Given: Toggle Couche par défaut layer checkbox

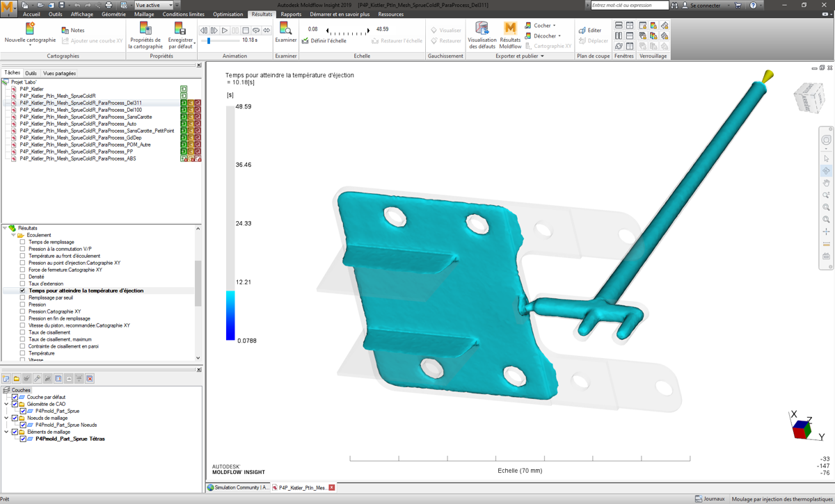Looking at the screenshot, I should pyautogui.click(x=15, y=397).
